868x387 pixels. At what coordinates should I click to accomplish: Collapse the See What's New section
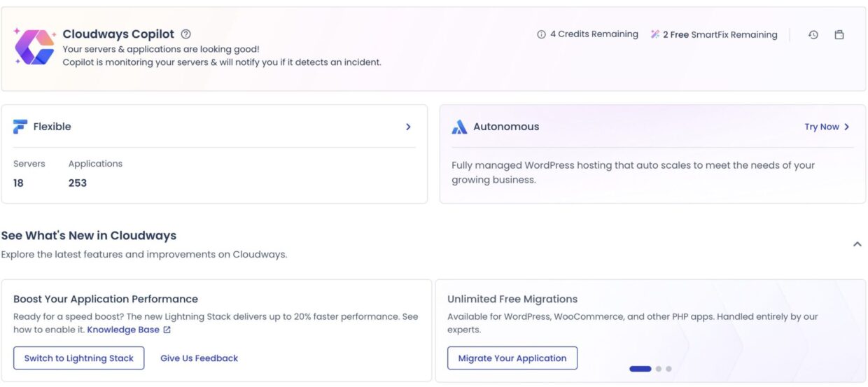pyautogui.click(x=857, y=244)
